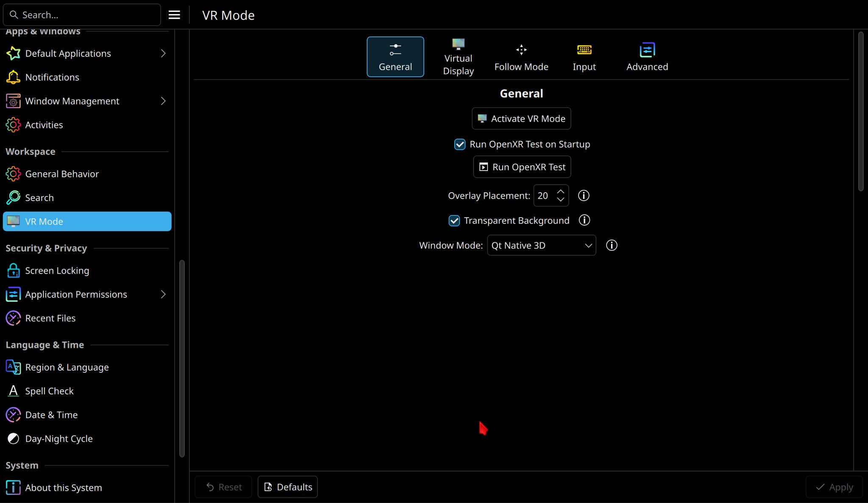Click info icon next to Window Mode
The width and height of the screenshot is (868, 503).
click(612, 245)
